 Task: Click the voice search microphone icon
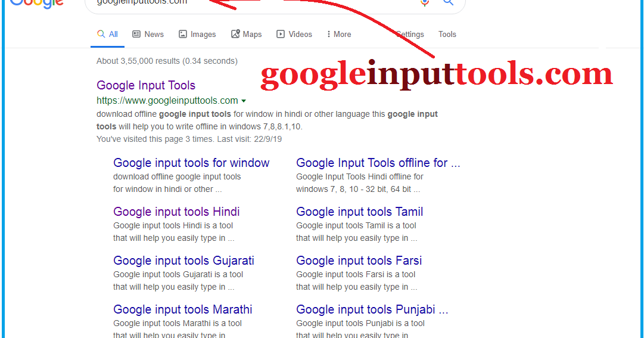pyautogui.click(x=425, y=3)
